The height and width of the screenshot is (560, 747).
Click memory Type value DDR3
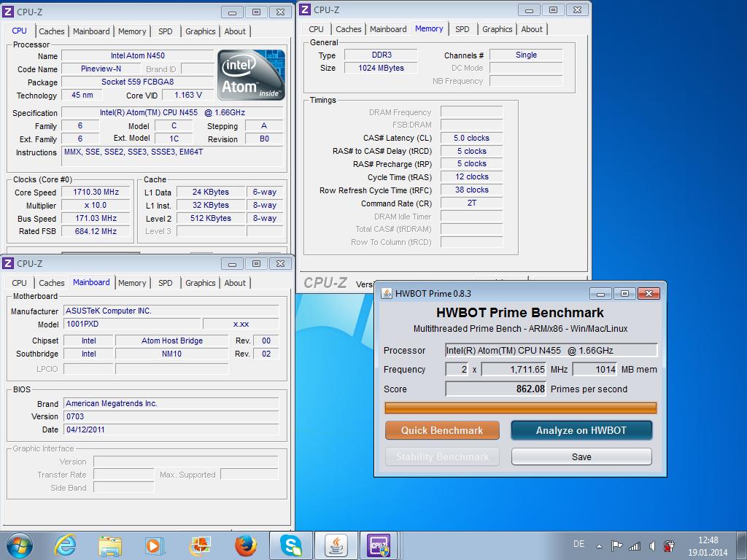click(381, 55)
